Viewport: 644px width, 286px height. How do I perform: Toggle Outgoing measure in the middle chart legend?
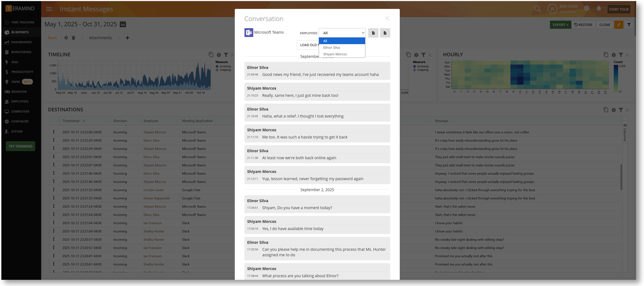pyautogui.click(x=422, y=70)
